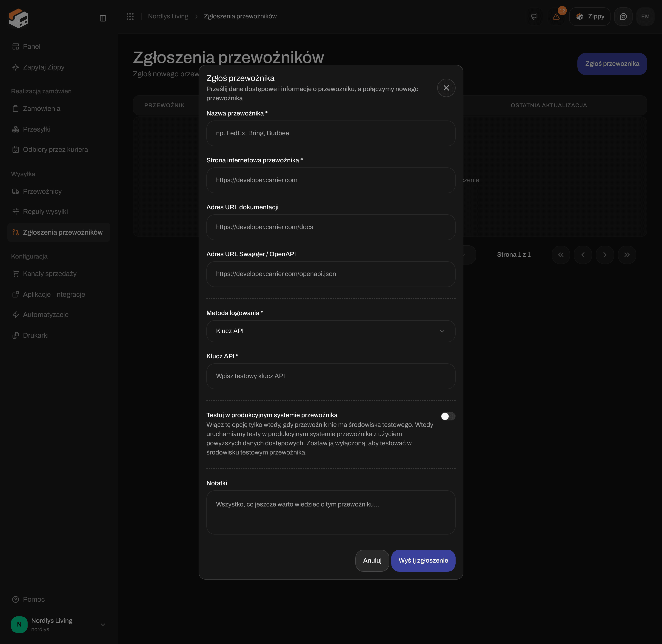Click the Anuluj button
Screen dimensions: 662x644
tap(372, 561)
